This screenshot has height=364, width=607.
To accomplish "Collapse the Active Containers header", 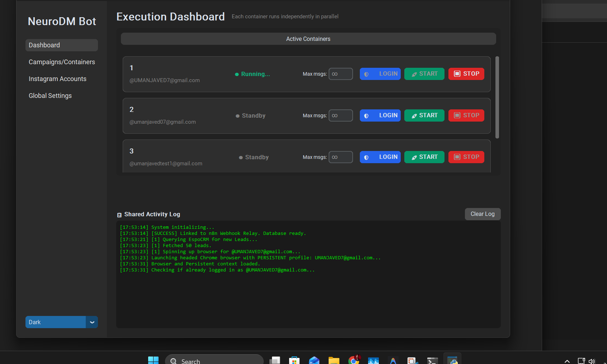I will coord(308,39).
